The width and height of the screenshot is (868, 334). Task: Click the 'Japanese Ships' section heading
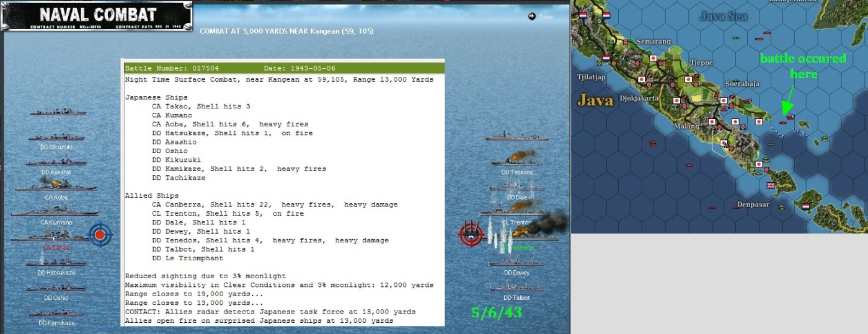(156, 98)
